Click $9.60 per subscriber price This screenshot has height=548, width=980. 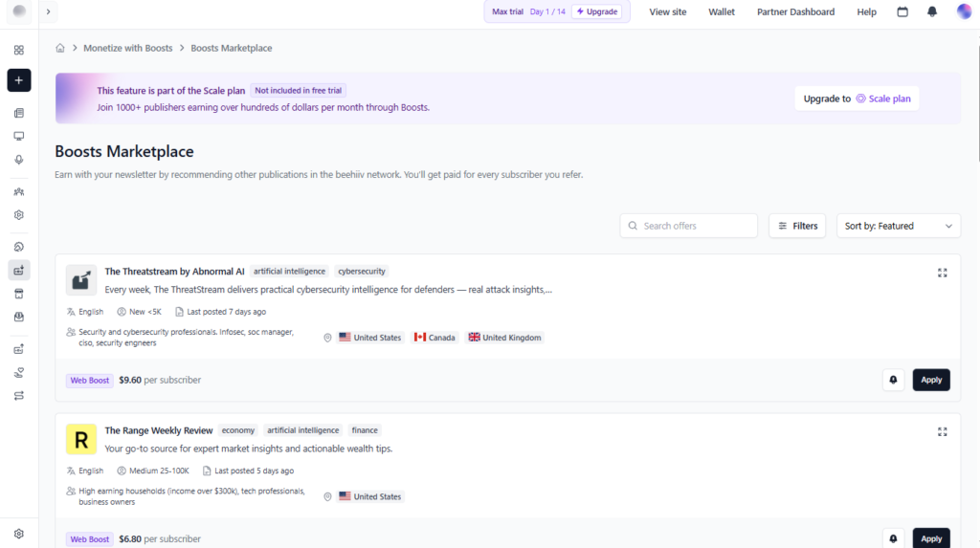pyautogui.click(x=160, y=380)
